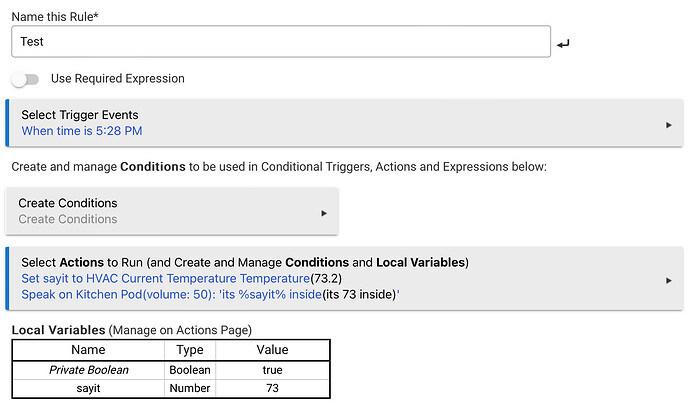
Task: Toggle the Use Required Expression switch
Action: tap(24, 79)
